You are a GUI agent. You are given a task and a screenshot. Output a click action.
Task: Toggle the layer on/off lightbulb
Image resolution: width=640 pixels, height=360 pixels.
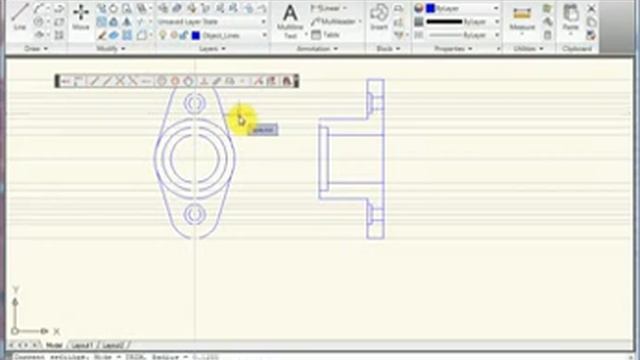pos(162,36)
